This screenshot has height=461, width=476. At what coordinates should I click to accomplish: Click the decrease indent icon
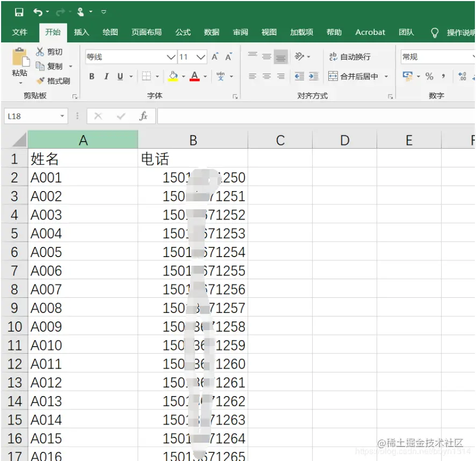[x=300, y=76]
